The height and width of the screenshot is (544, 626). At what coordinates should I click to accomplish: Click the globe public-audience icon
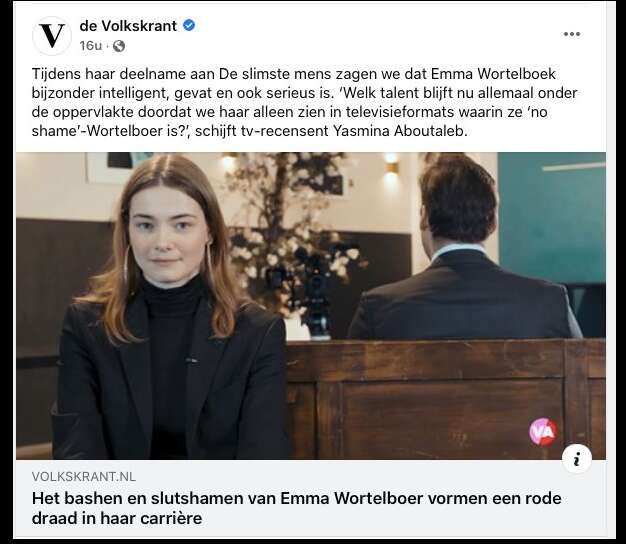coord(119,46)
